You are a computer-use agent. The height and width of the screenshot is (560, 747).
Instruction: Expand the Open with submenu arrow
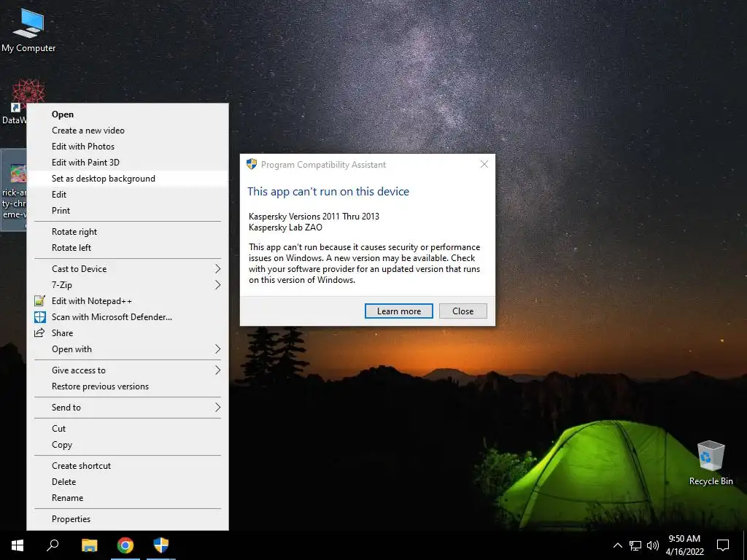pyautogui.click(x=217, y=349)
